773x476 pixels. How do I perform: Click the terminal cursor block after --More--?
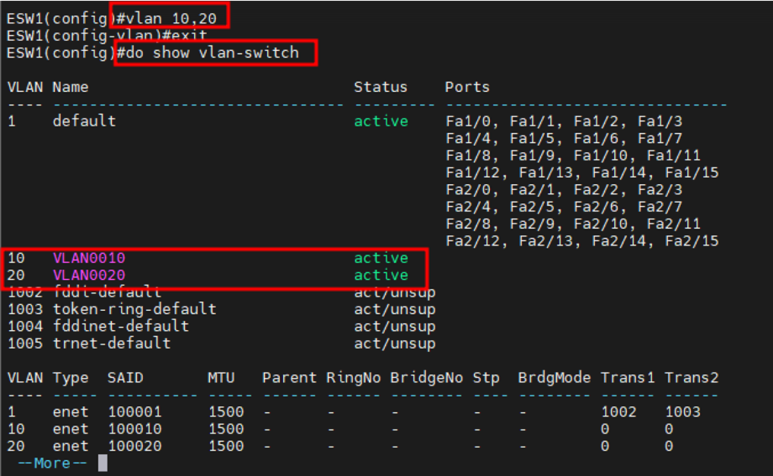click(102, 463)
